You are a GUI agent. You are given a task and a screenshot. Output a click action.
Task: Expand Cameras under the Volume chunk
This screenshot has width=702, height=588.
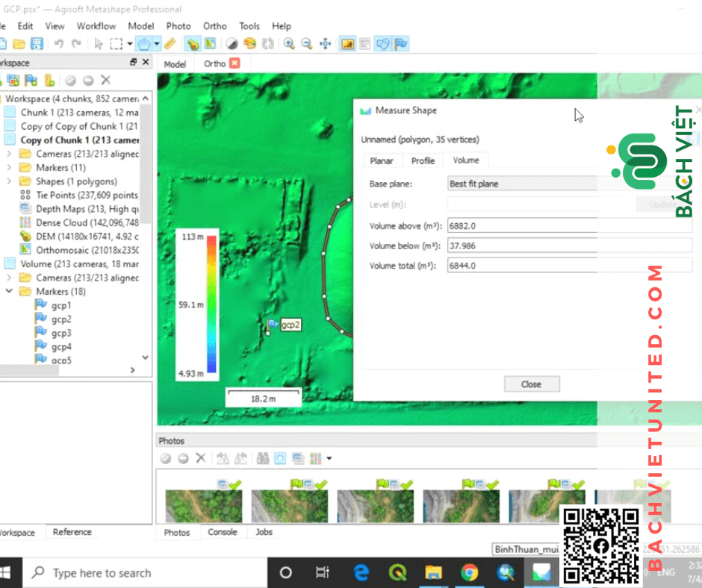tap(9, 278)
